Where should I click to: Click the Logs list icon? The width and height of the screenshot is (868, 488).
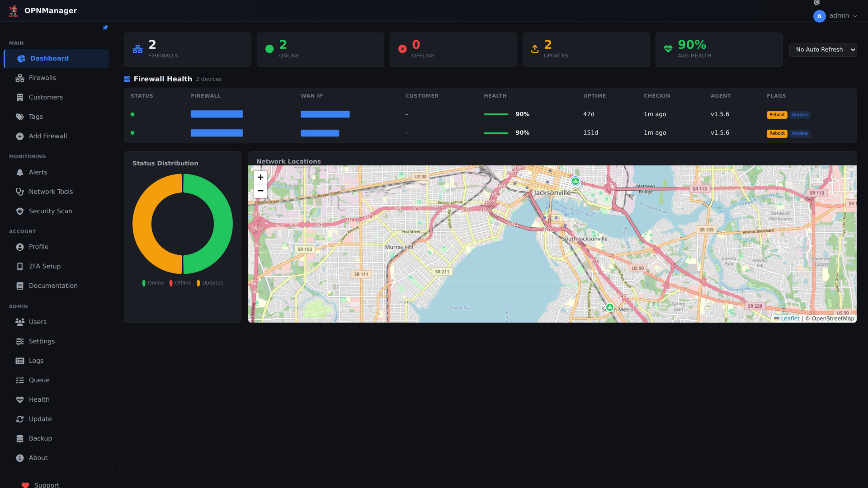(x=20, y=361)
